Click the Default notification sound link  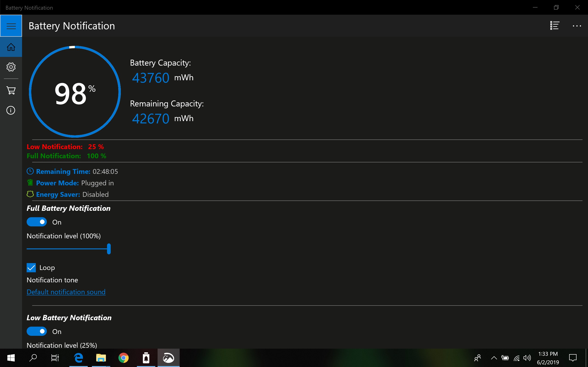(x=66, y=292)
